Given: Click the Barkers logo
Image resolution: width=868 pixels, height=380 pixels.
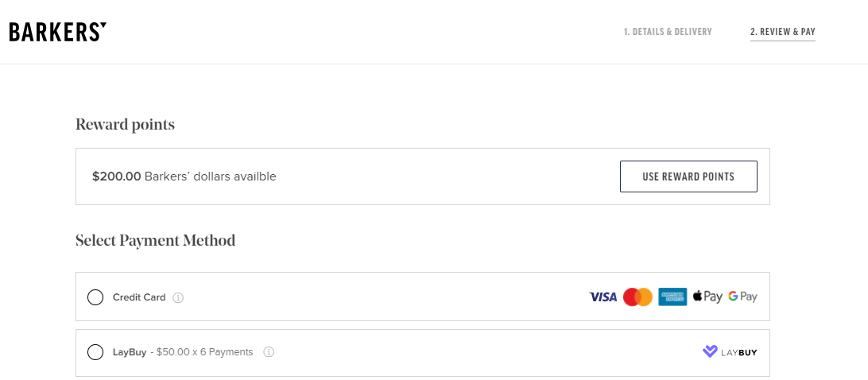Looking at the screenshot, I should (57, 32).
